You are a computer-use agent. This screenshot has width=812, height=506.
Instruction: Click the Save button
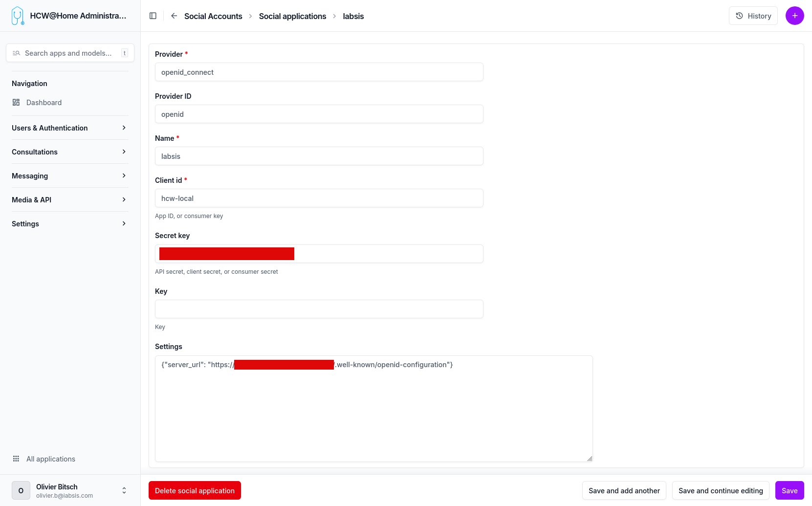(x=790, y=490)
